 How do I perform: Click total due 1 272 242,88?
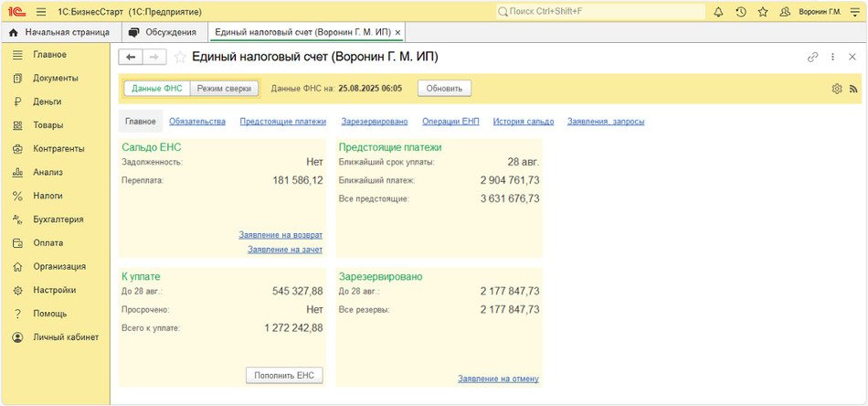(293, 328)
